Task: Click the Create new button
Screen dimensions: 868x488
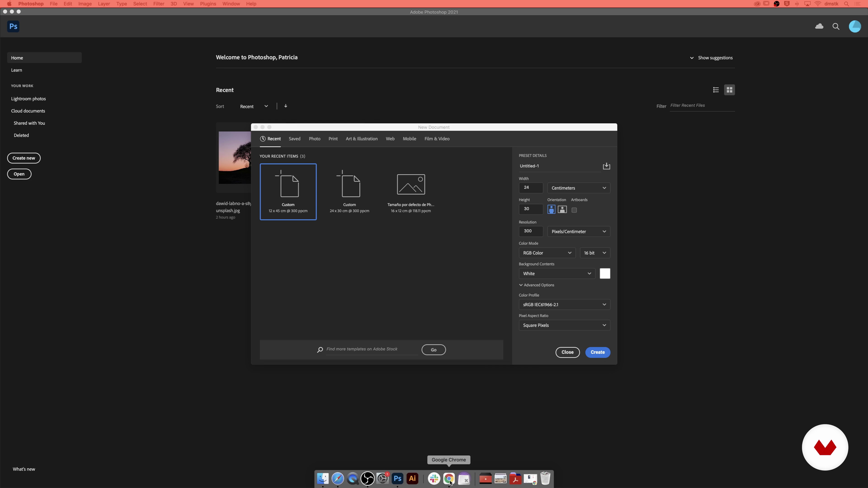Action: coord(24,158)
